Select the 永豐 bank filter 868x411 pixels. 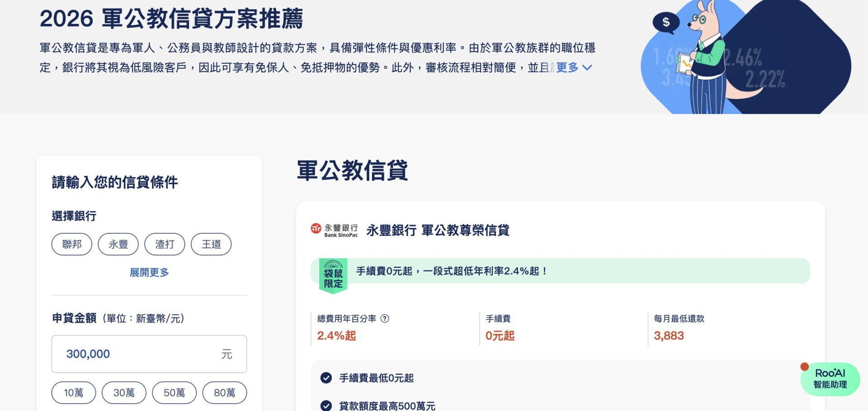click(x=118, y=244)
